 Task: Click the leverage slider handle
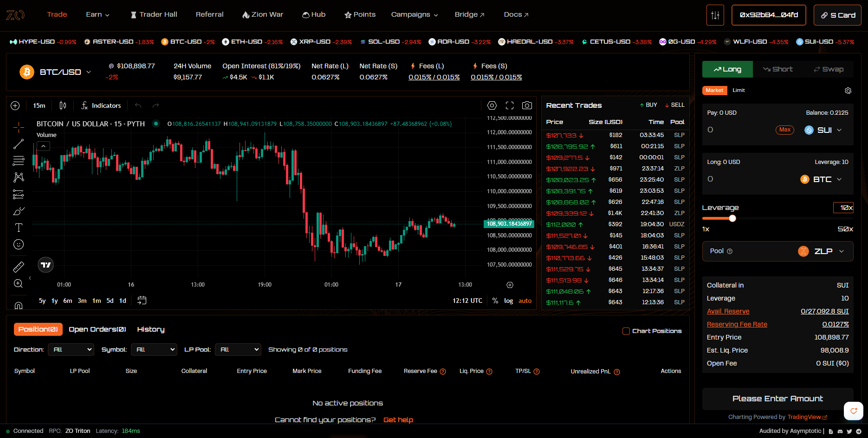point(732,218)
